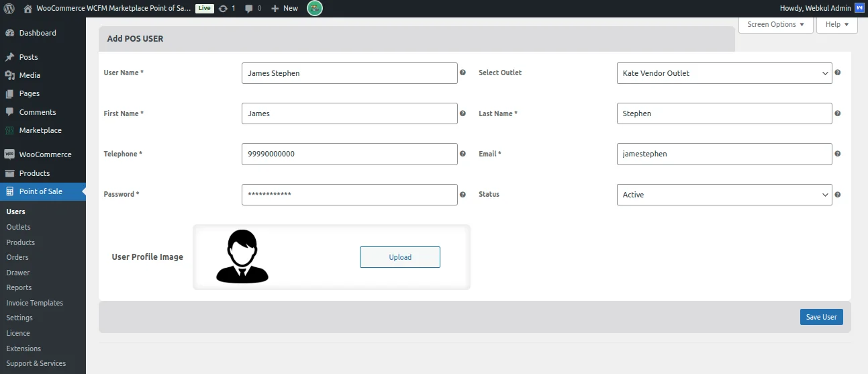This screenshot has width=868, height=374.
Task: Click Upload button for profile image
Action: (x=400, y=257)
